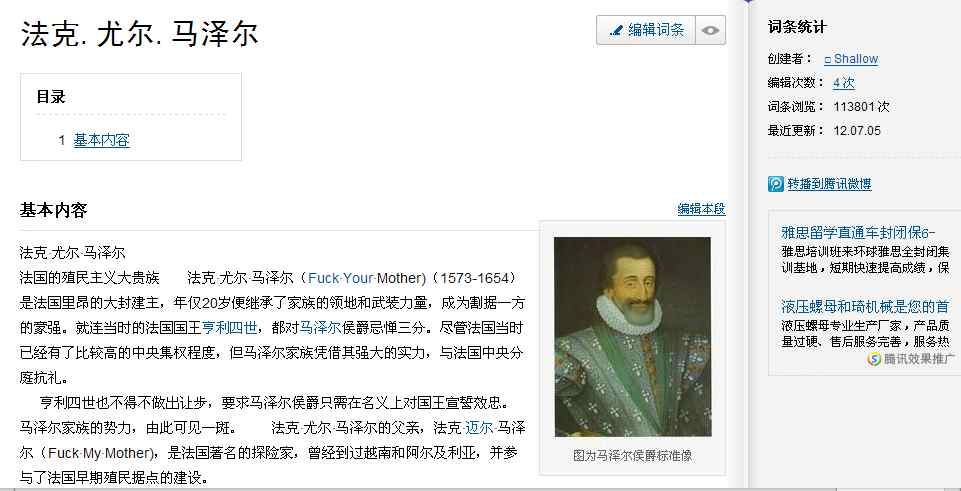Follow the blue 马泽尔 link before 侯爵
Image resolution: width=961 pixels, height=491 pixels.
320,328
